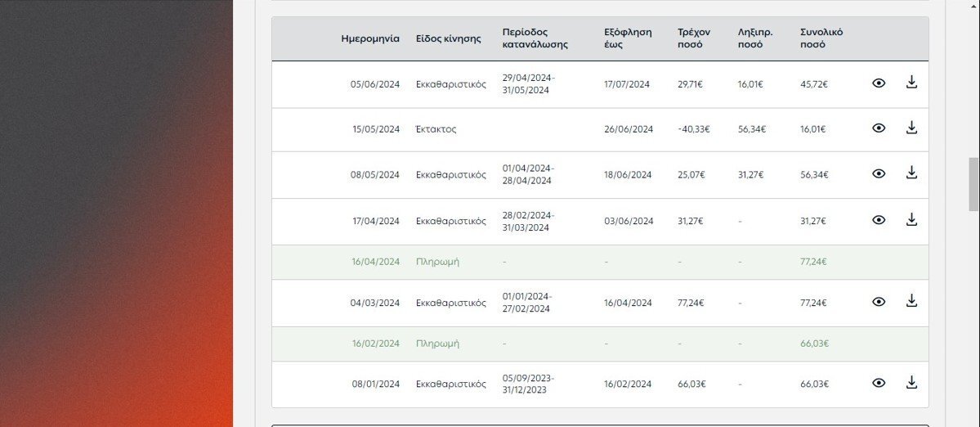
Task: Download the 08/05/2024 bill
Action: pos(911,173)
